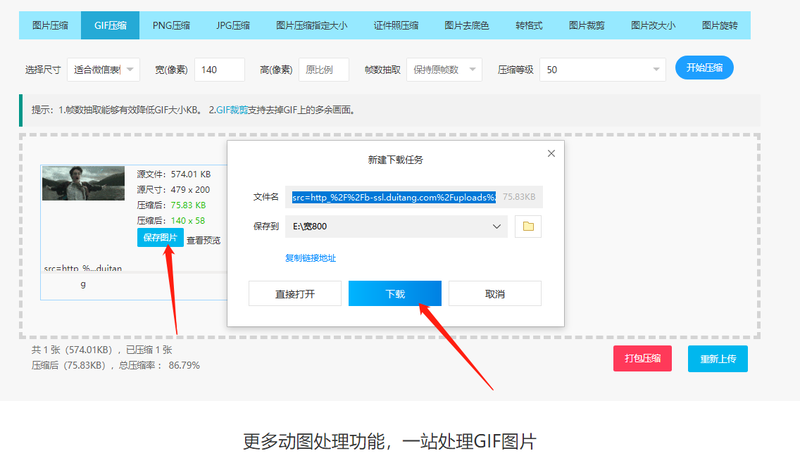This screenshot has width=800, height=458.
Task: Click the 打包压缩 button
Action: [642, 359]
